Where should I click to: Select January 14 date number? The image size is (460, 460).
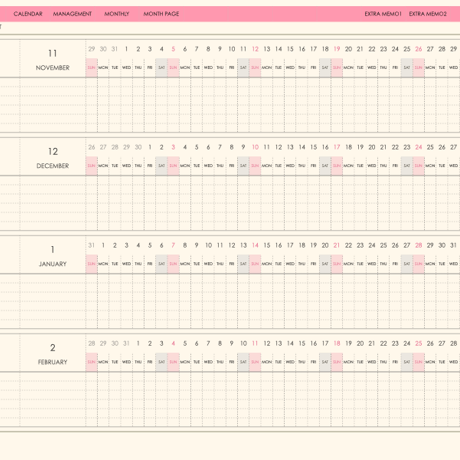pos(255,245)
